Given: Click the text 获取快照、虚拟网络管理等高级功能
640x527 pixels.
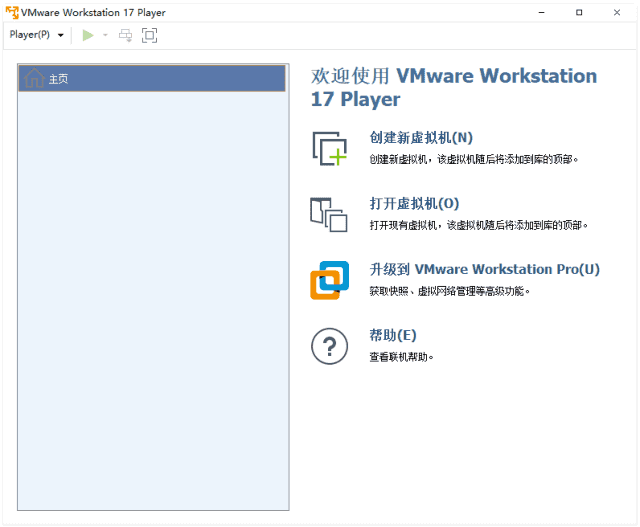Looking at the screenshot, I should click(x=449, y=291).
